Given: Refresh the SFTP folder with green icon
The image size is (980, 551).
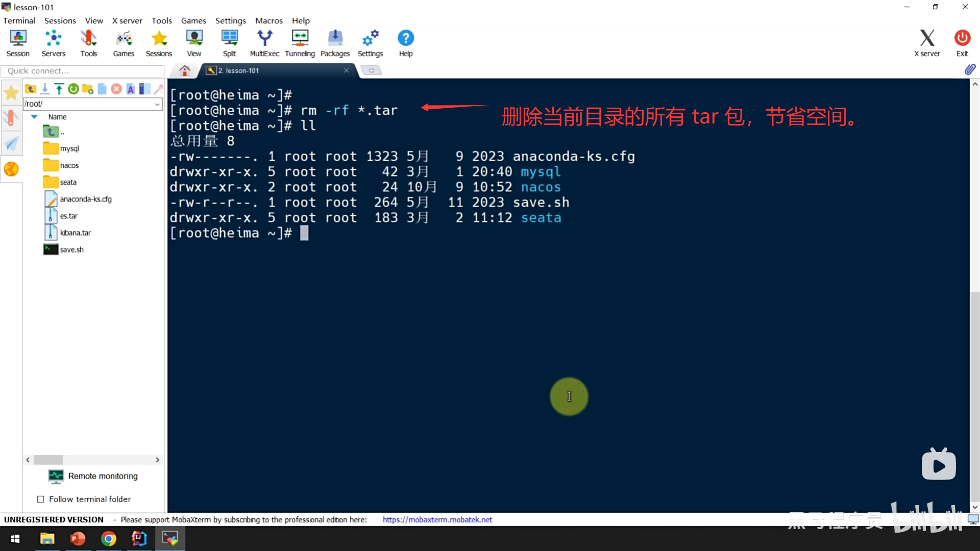Looking at the screenshot, I should tap(73, 89).
